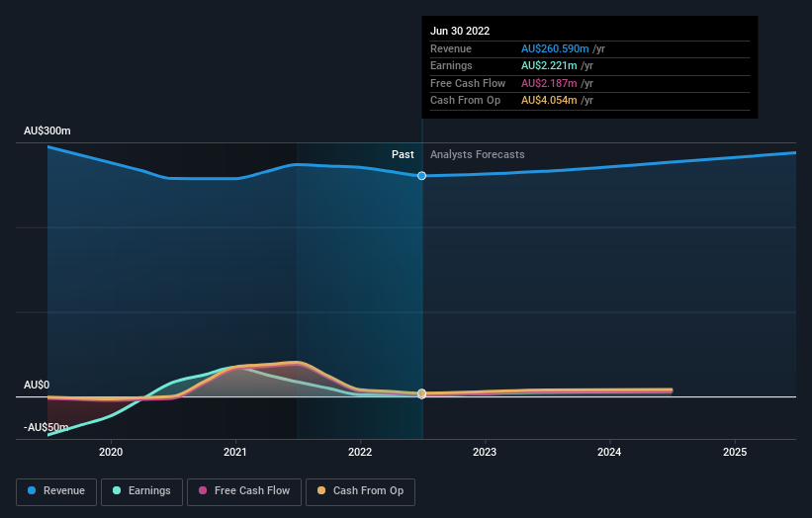Click the AU$0 y-axis label
The image size is (812, 518).
coord(37,385)
